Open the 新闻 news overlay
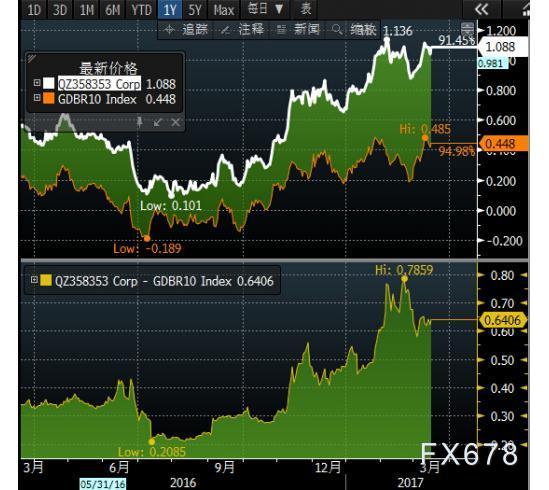The width and height of the screenshot is (549, 490). [x=298, y=30]
